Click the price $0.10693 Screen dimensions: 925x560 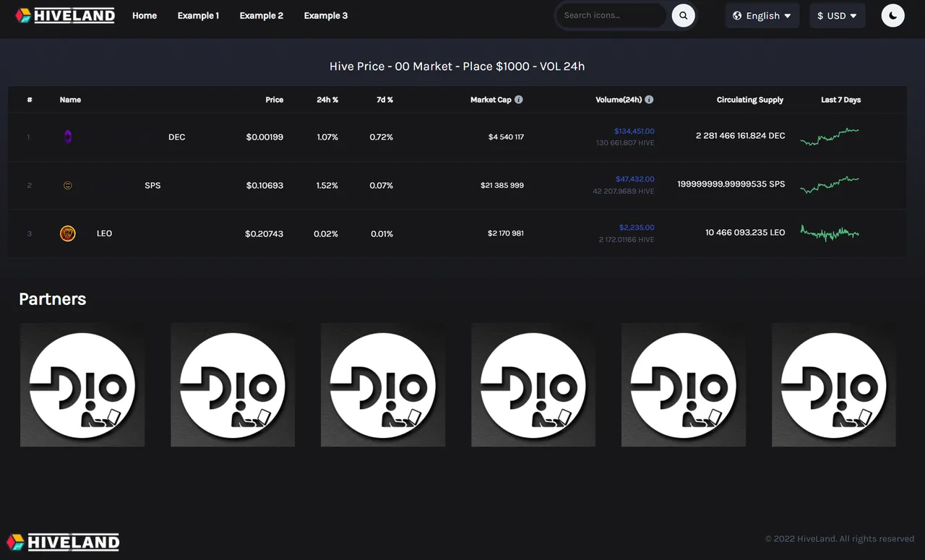point(264,186)
